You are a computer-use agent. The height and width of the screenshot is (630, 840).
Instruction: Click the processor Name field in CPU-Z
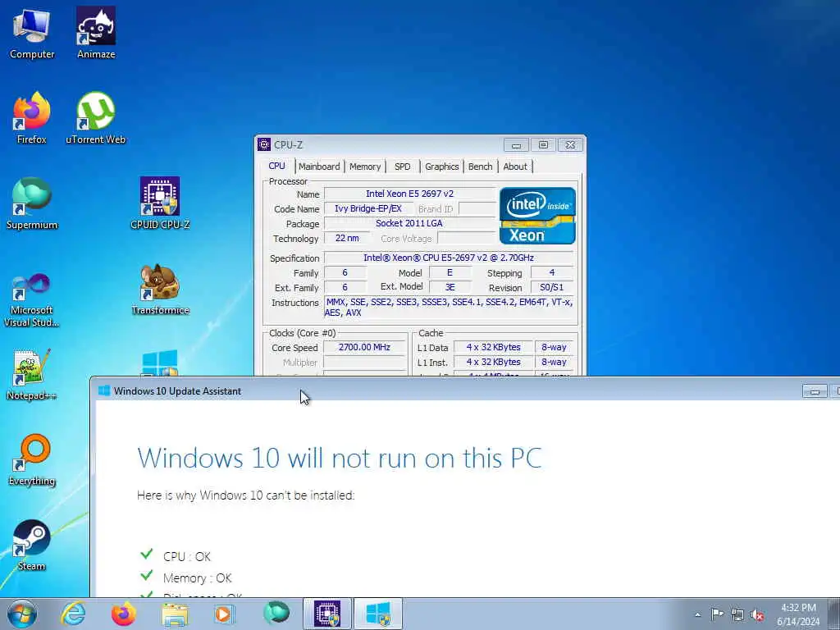pyautogui.click(x=410, y=194)
